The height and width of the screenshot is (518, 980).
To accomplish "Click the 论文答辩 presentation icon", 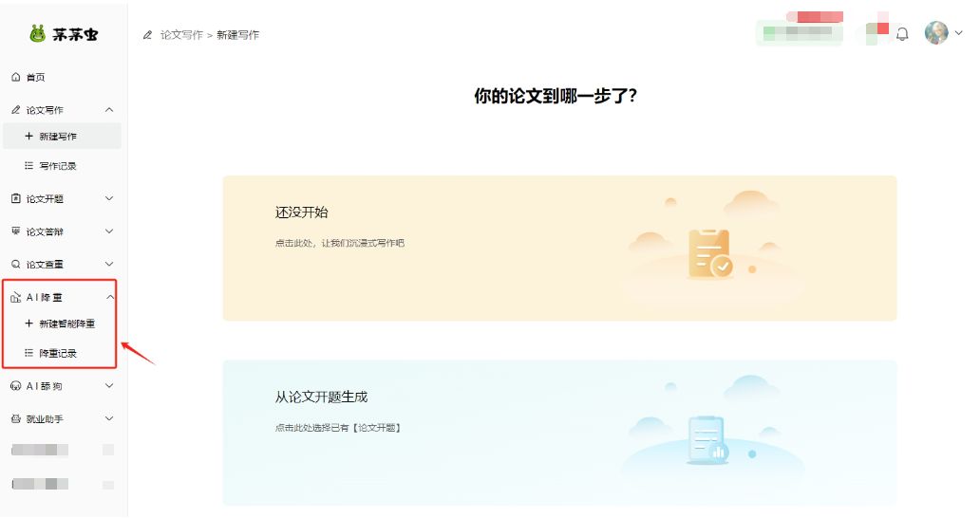I will click(x=16, y=231).
